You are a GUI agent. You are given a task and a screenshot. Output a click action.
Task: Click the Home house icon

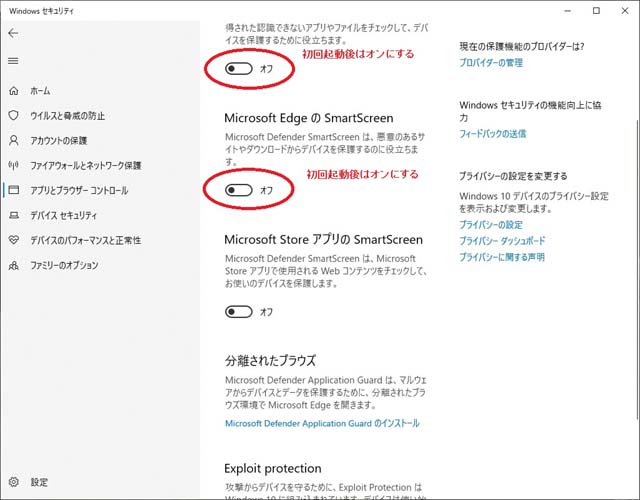point(13,91)
